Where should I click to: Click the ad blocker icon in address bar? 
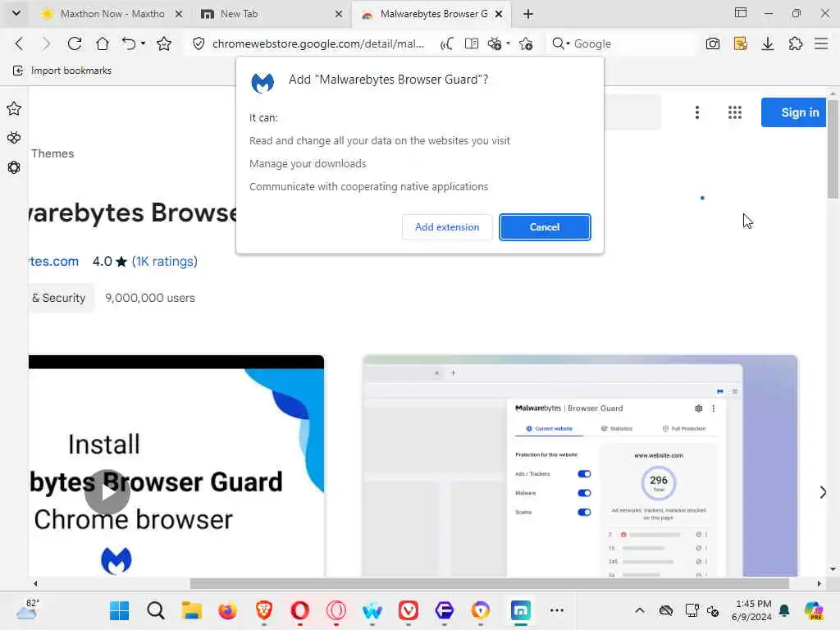tap(495, 43)
